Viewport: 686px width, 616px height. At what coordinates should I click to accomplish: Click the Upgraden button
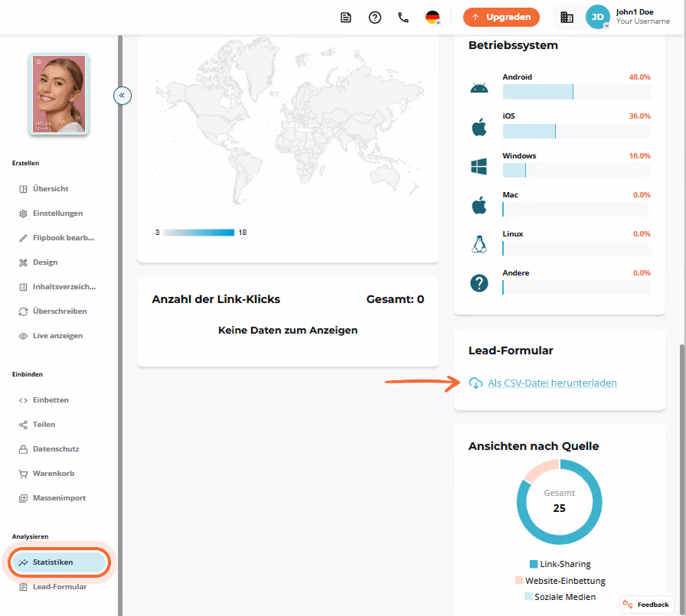click(501, 17)
